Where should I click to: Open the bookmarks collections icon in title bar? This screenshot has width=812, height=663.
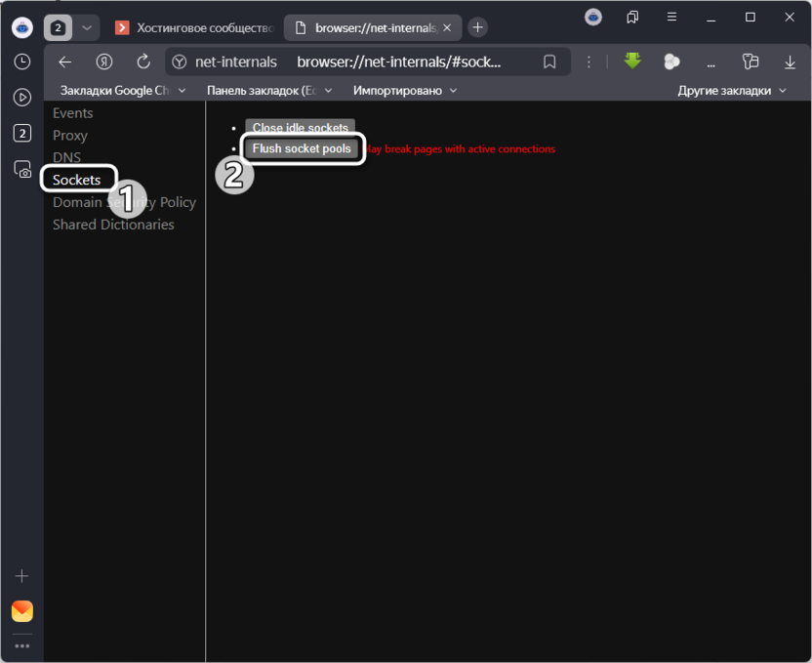[632, 18]
